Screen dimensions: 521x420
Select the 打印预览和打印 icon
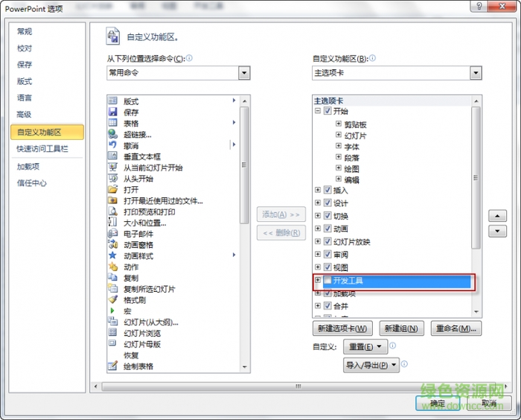113,211
